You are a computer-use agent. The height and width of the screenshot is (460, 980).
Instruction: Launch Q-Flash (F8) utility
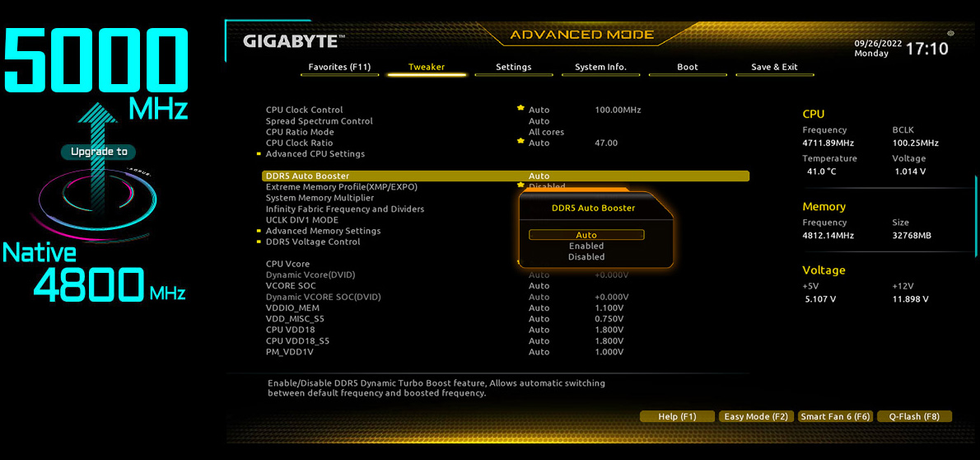914,416
